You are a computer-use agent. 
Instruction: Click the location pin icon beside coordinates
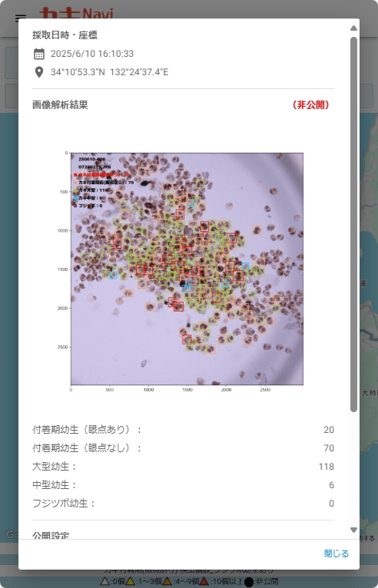coord(39,72)
